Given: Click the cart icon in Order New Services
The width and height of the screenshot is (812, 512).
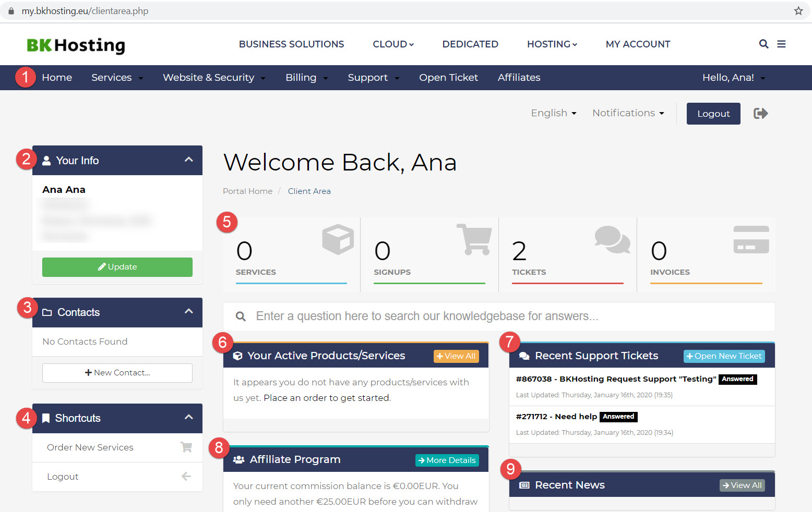Looking at the screenshot, I should 186,447.
